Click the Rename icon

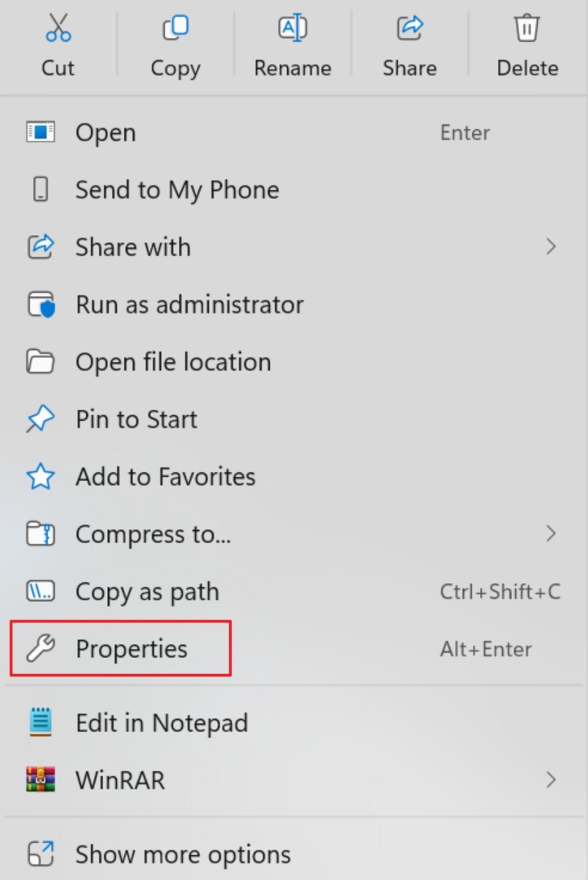click(292, 28)
